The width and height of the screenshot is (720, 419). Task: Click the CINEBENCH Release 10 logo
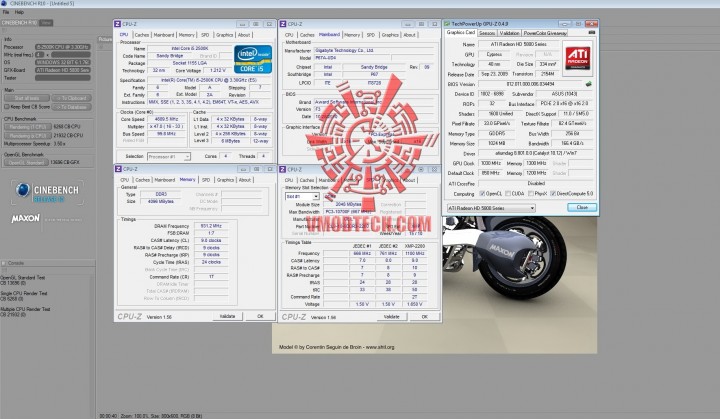47,193
